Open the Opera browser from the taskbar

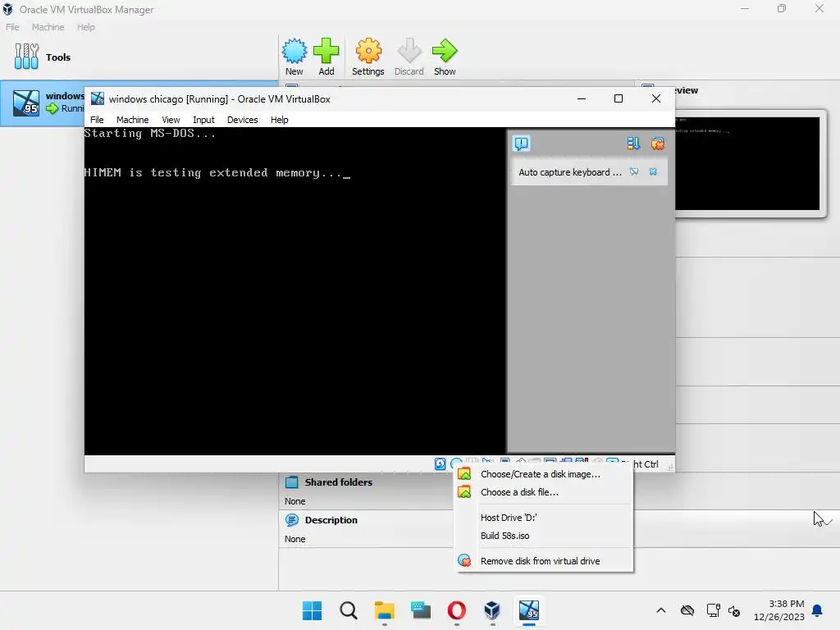click(456, 610)
